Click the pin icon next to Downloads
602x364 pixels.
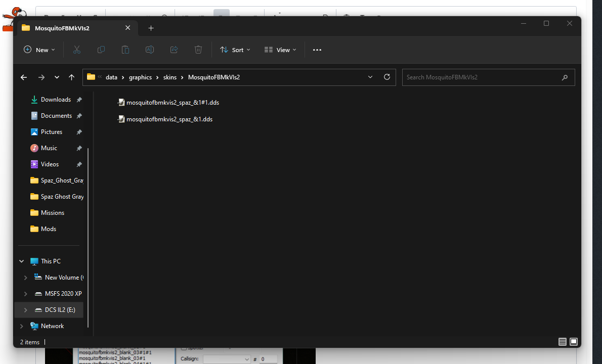tap(79, 100)
